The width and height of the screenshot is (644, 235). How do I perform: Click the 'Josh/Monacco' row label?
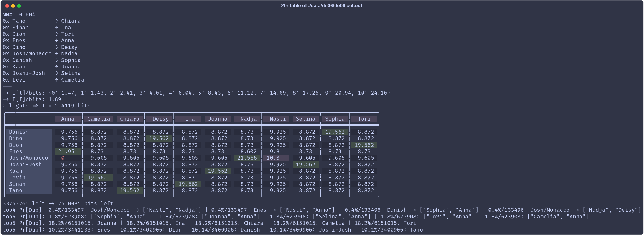point(29,158)
